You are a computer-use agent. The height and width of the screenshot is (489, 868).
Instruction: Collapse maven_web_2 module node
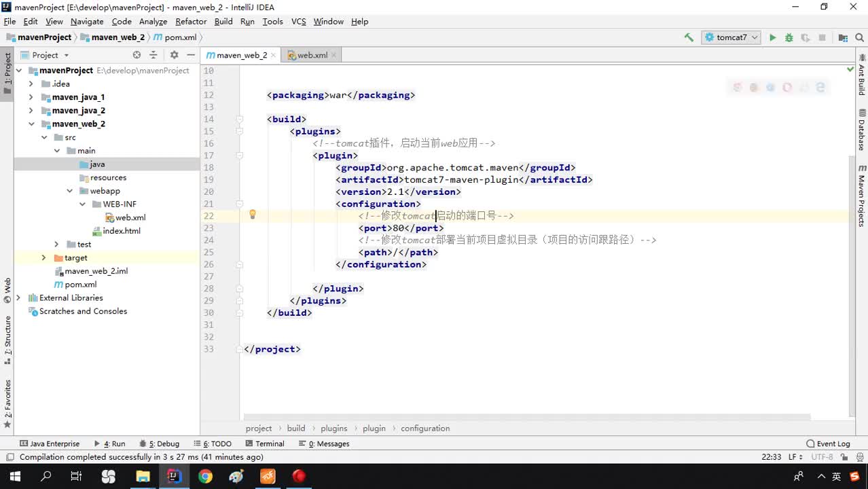click(x=31, y=124)
